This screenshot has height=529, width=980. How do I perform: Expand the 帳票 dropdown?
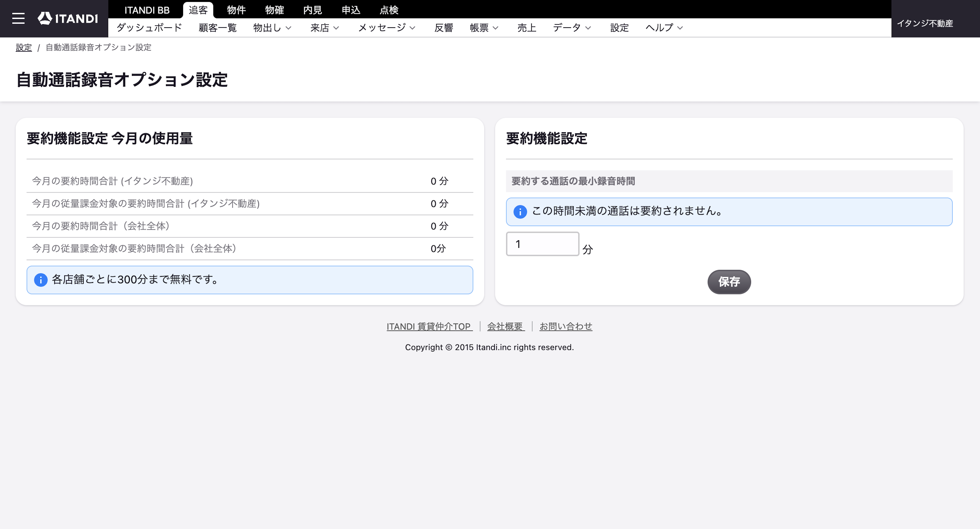[484, 28]
